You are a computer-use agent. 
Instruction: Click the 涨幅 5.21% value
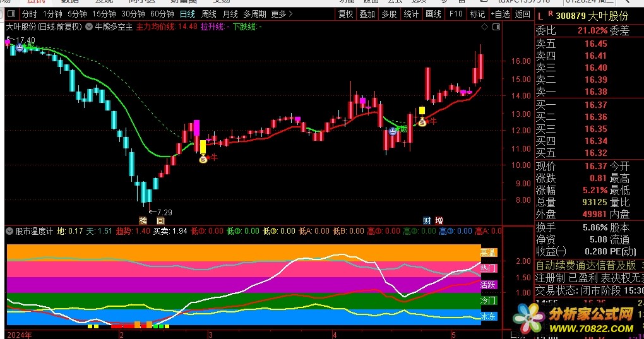click(x=595, y=190)
